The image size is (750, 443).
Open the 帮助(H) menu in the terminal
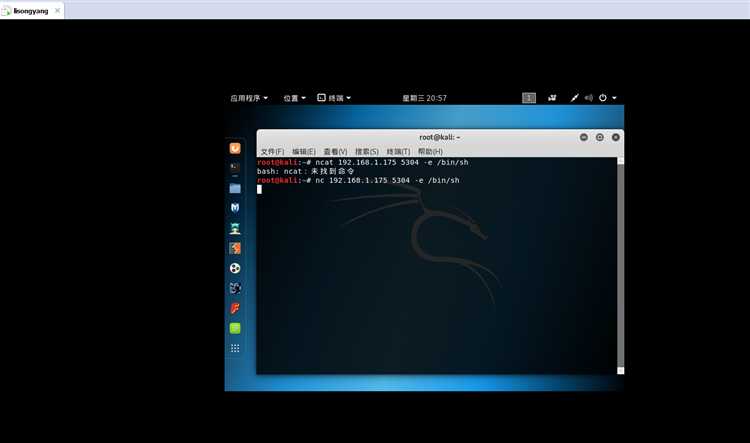(430, 152)
